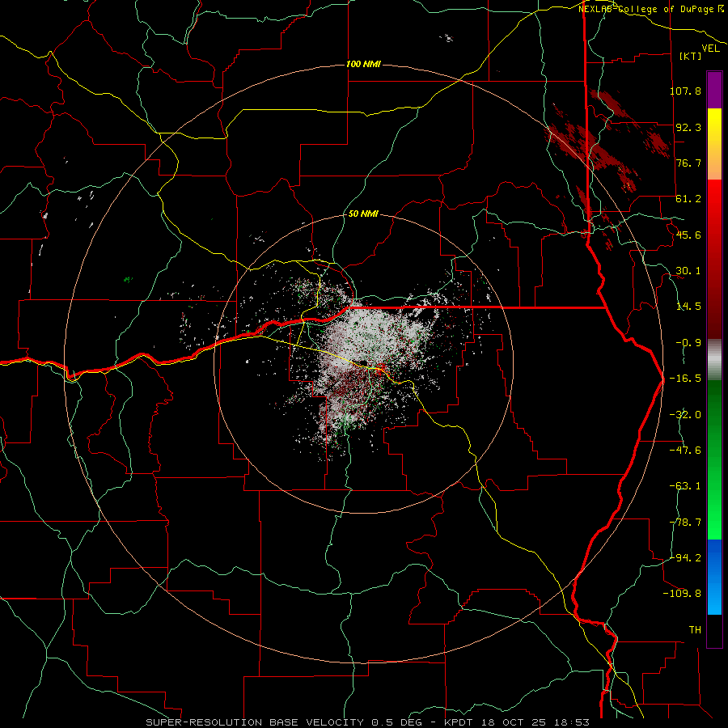Click the 76.7 value on velocity scale

pyautogui.click(x=688, y=163)
